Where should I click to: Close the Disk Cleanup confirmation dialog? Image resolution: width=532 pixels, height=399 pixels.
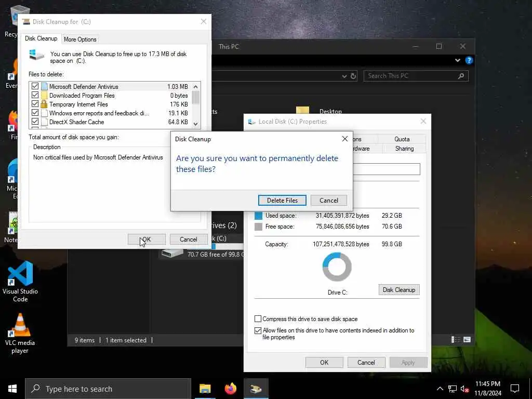tap(345, 139)
